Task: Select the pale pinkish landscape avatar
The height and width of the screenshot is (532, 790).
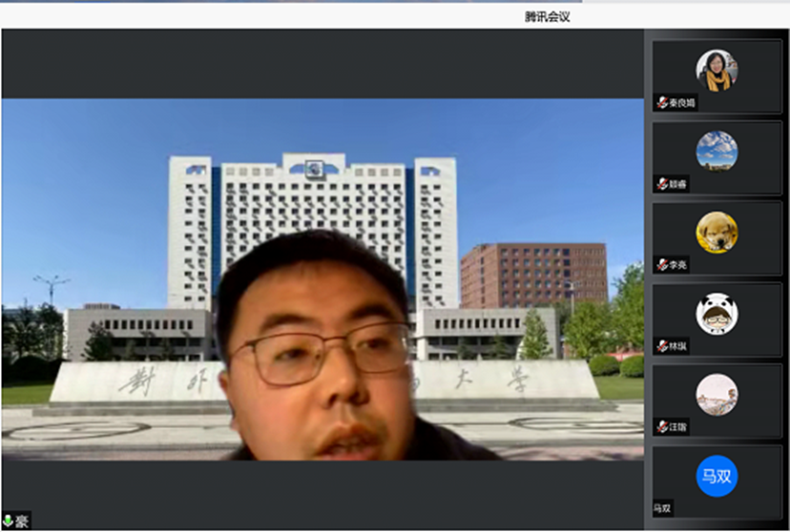Action: pyautogui.click(x=717, y=394)
